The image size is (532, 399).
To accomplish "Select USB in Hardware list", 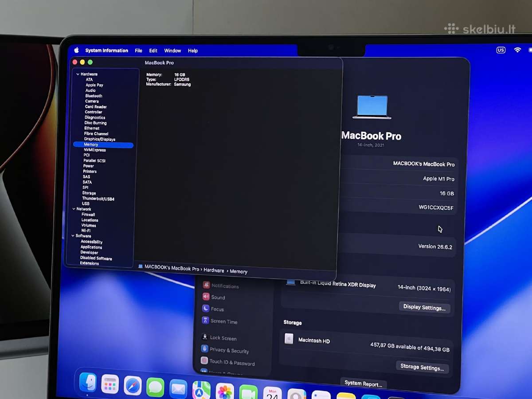I will point(86,203).
